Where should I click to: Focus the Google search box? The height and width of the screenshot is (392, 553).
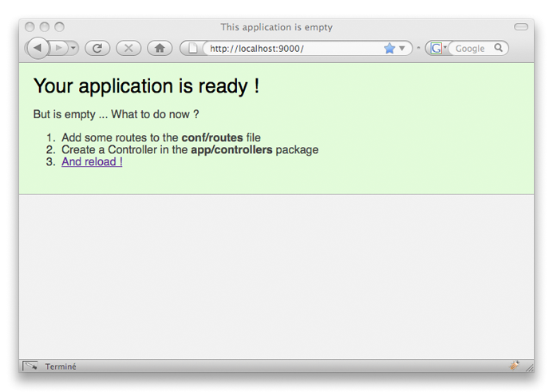tap(471, 49)
